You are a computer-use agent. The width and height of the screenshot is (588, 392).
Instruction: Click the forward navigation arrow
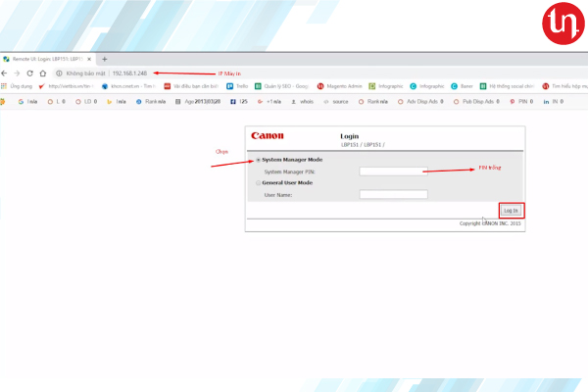coord(17,73)
